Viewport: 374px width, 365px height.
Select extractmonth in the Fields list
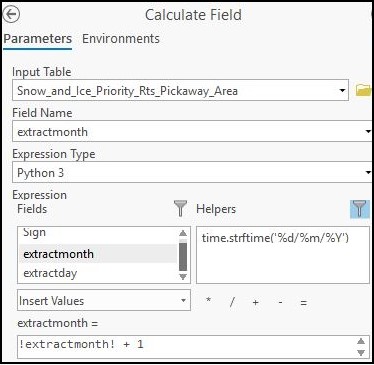point(98,254)
